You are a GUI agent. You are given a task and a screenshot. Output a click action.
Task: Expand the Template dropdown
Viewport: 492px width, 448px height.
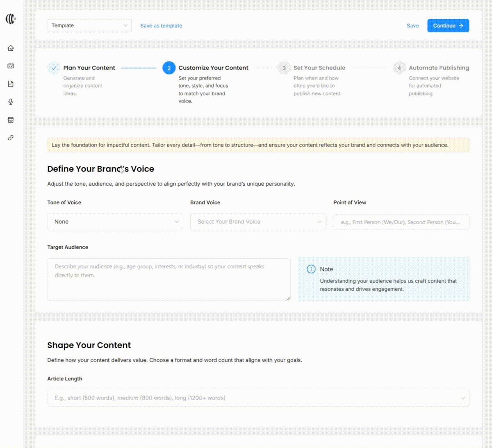[x=89, y=25]
